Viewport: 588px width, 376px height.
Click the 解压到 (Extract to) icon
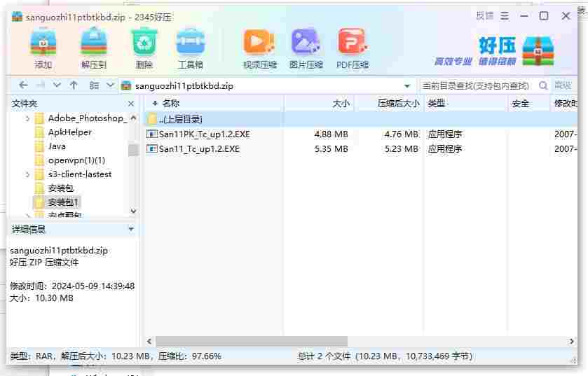(x=94, y=49)
